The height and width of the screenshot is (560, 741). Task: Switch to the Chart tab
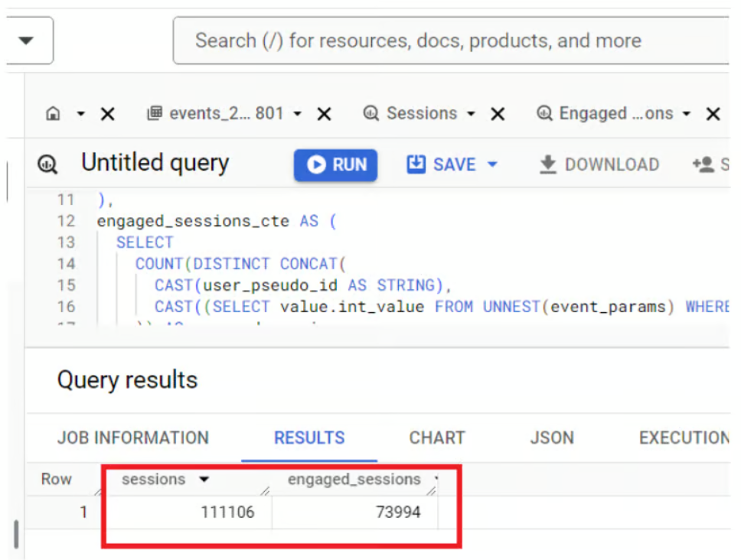[x=436, y=438]
